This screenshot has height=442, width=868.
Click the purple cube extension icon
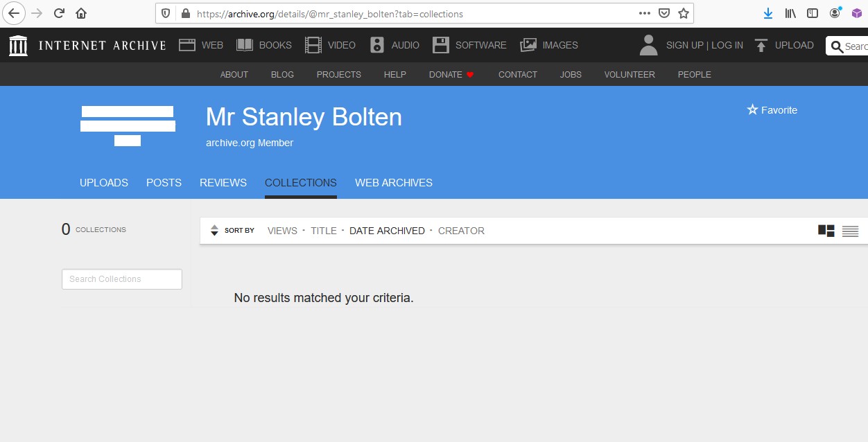[x=857, y=13]
